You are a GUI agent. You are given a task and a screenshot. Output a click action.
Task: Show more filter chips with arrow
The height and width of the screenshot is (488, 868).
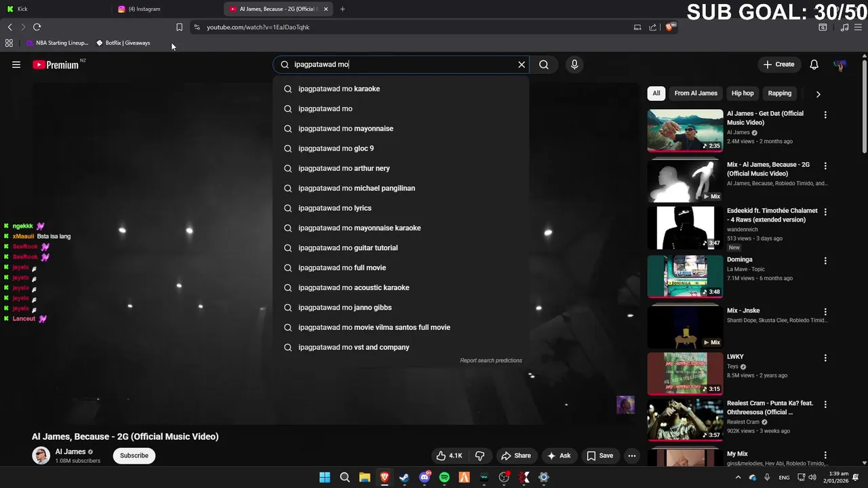[818, 94]
